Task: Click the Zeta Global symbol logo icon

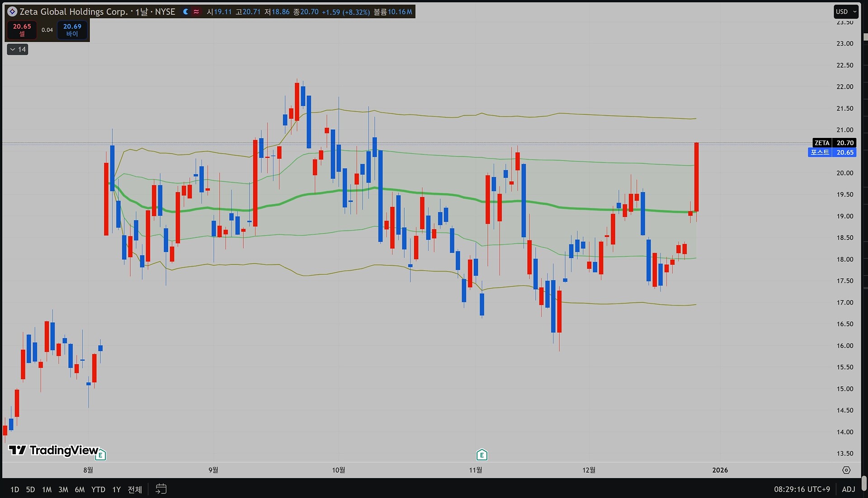Action: pos(12,12)
